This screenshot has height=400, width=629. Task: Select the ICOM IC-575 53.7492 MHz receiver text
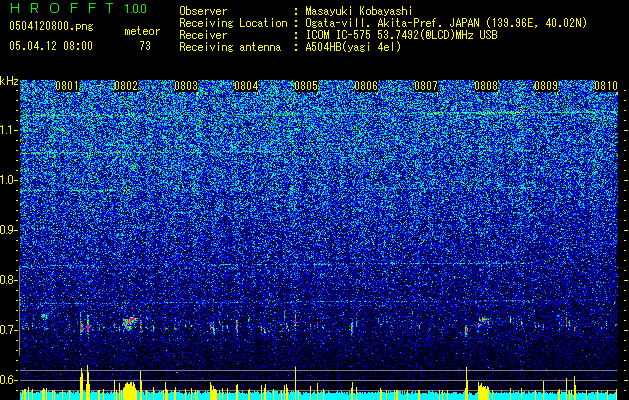401,35
